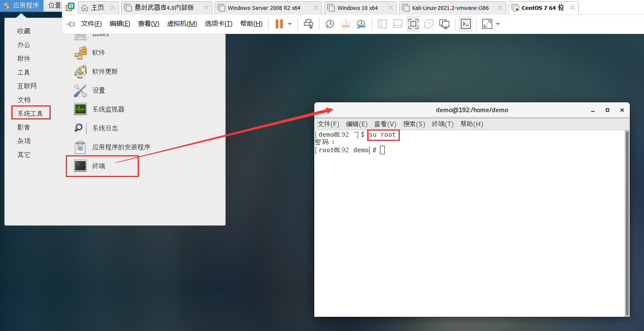644x331 pixels.
Task: Open terminal 搜索(S) menu
Action: 414,124
